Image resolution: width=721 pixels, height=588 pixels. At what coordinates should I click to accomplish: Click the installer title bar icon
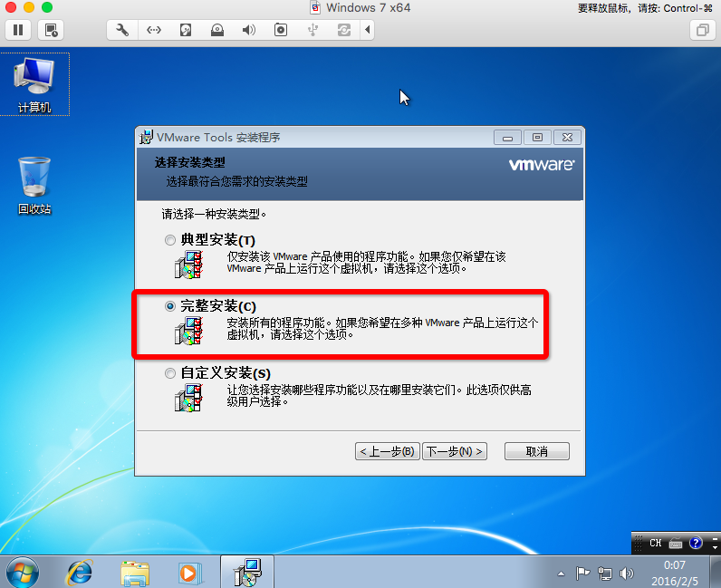146,137
